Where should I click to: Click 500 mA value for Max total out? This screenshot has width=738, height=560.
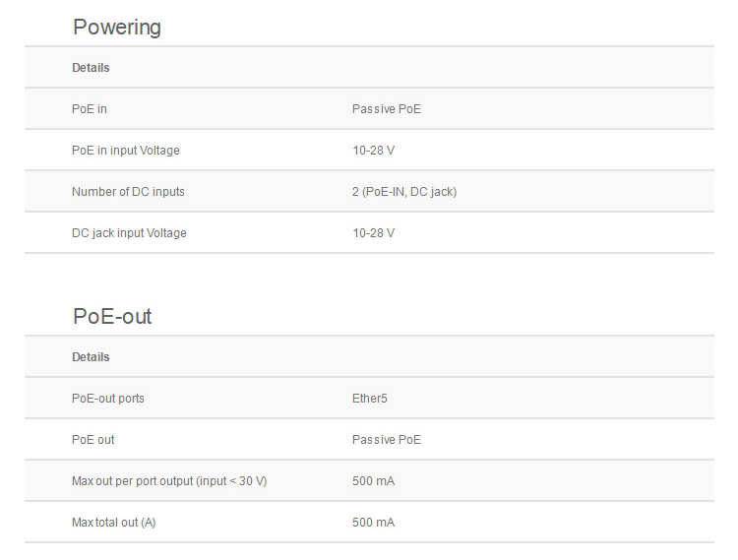373,523
